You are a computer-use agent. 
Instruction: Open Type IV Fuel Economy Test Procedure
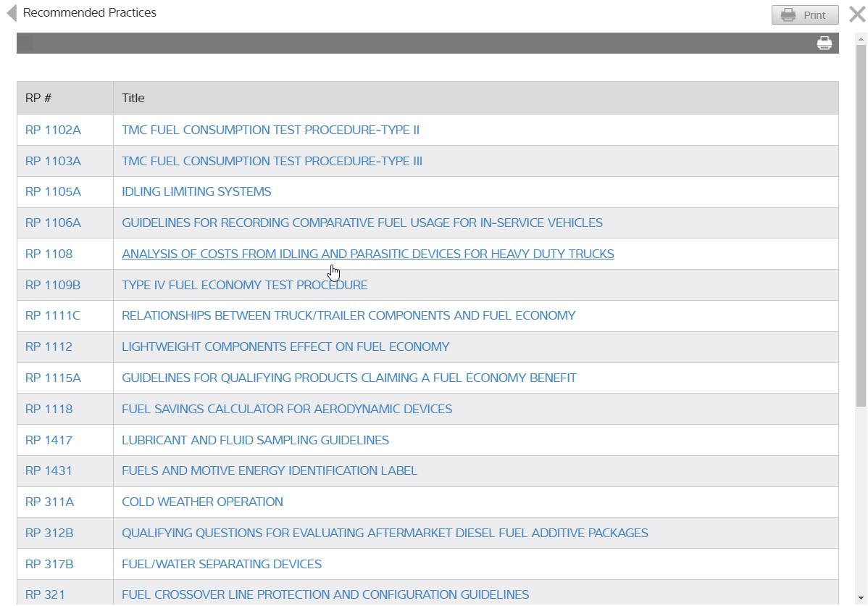tap(244, 286)
